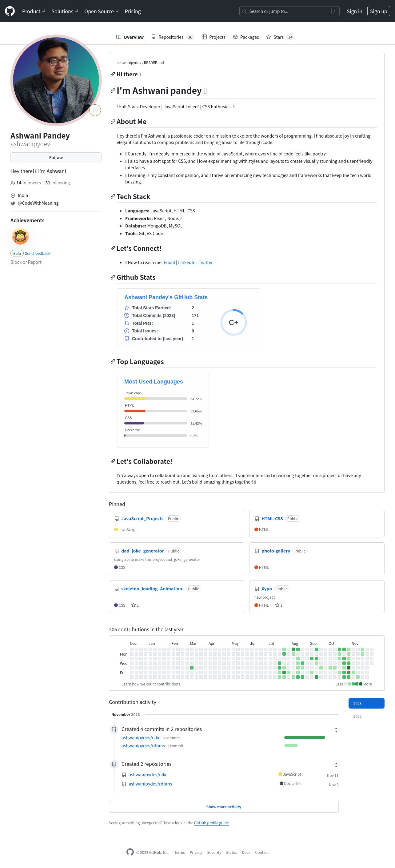Viewport: 395px width, 868px height.
Task: Open the LinkedIn link in README
Action: [186, 263]
